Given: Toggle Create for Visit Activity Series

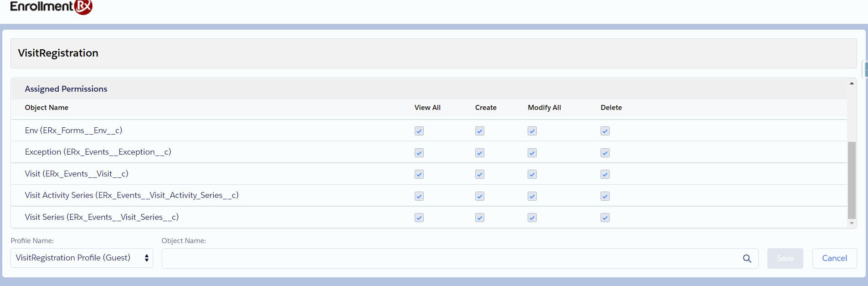Looking at the screenshot, I should pos(479,196).
